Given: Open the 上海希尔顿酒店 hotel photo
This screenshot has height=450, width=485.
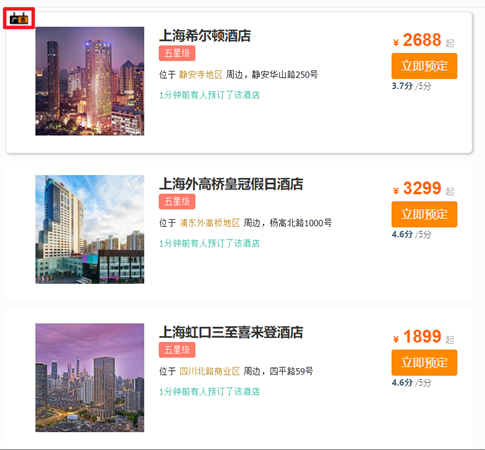Looking at the screenshot, I should click(90, 81).
